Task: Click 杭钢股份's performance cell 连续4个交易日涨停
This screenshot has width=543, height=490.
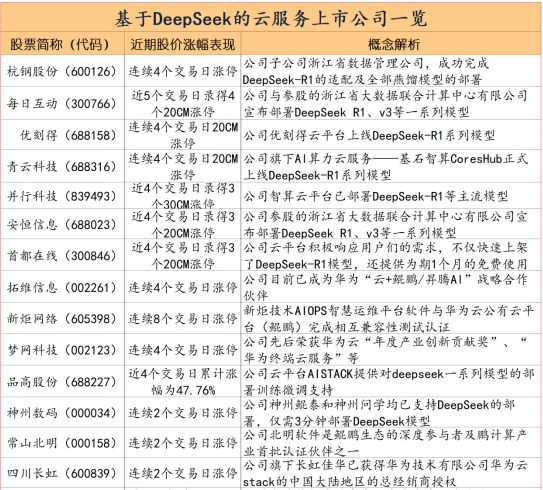Action: click(183, 71)
